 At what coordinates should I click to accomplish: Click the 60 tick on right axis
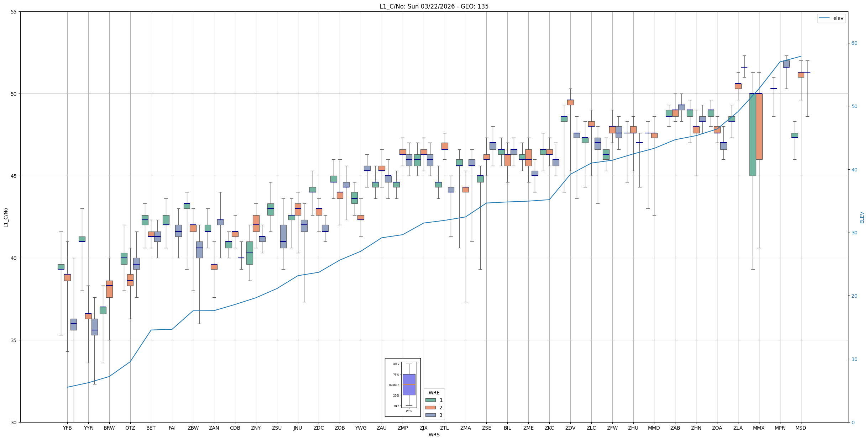(x=854, y=43)
